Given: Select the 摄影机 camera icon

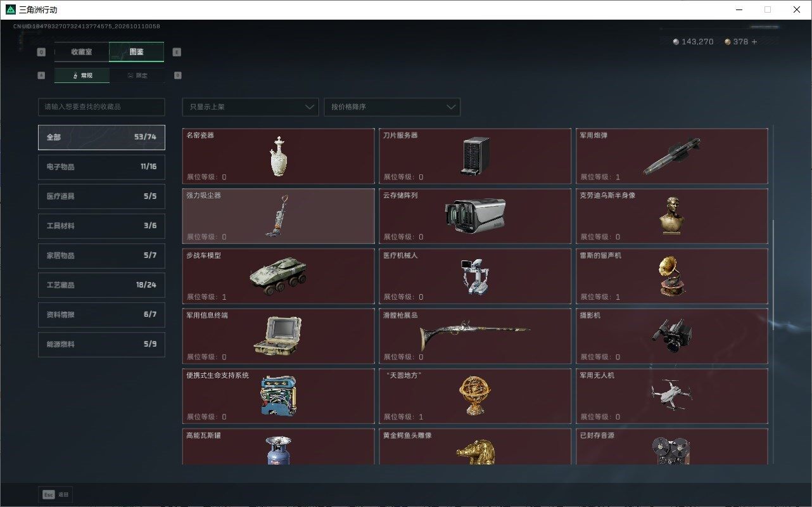Looking at the screenshot, I should coord(671,336).
